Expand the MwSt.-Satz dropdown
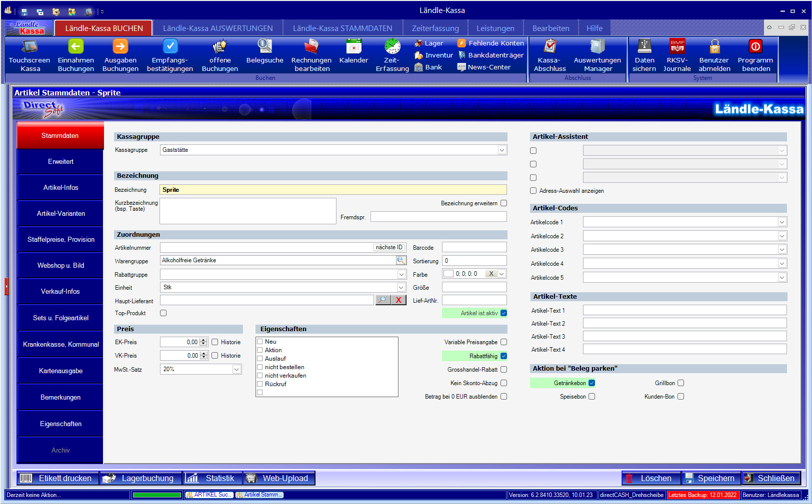 (x=236, y=369)
